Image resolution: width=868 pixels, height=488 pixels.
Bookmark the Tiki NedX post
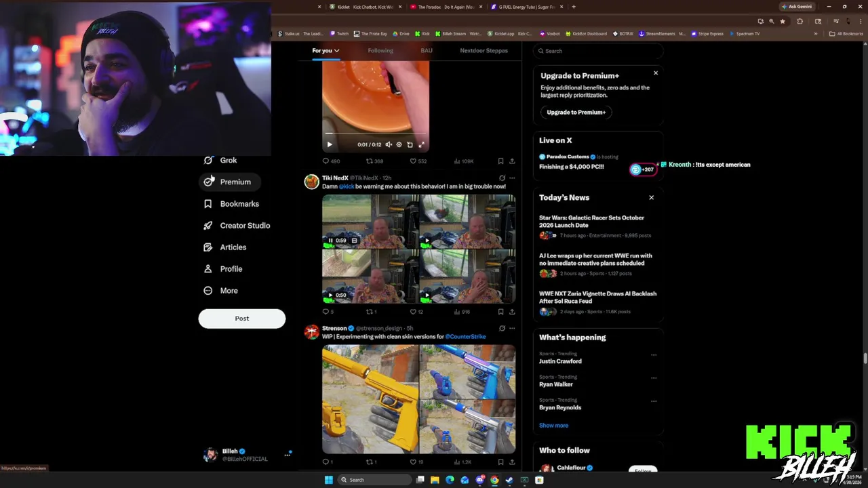click(500, 312)
